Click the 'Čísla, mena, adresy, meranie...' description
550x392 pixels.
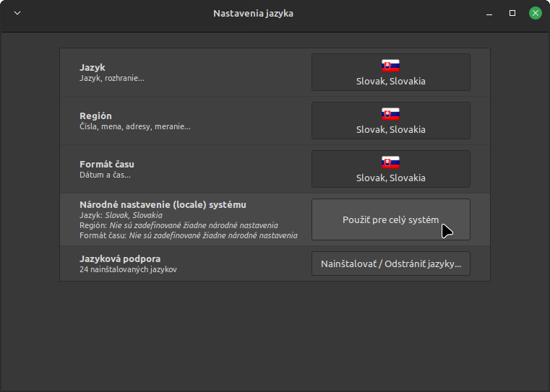click(135, 126)
